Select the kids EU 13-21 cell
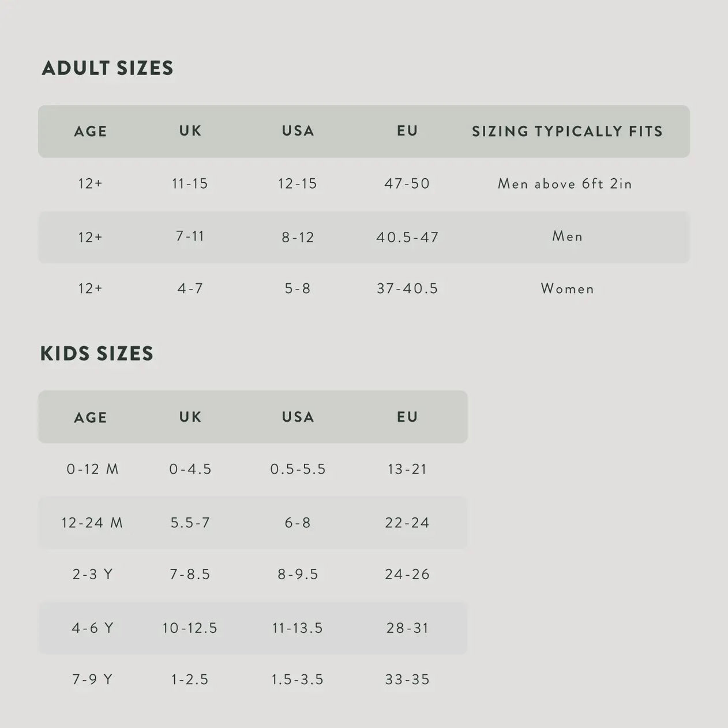 coord(407,470)
